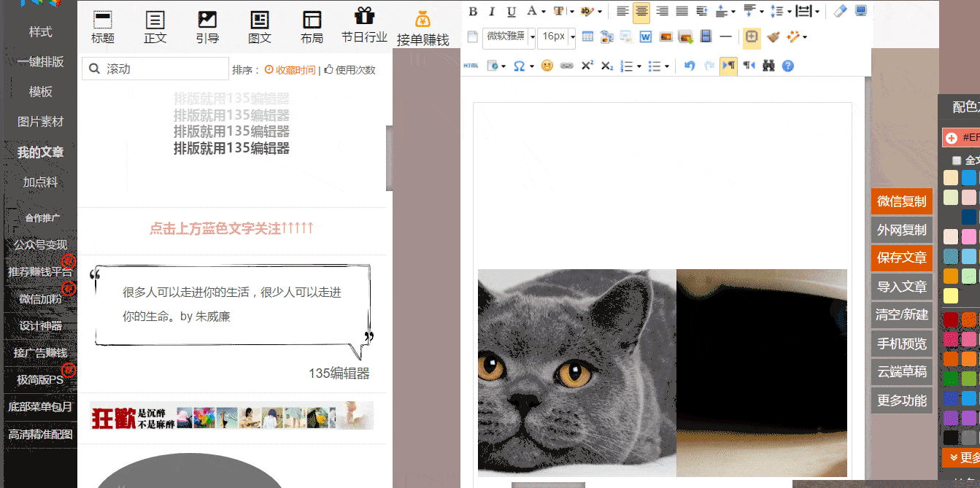Pick the dark red color swatch
The height and width of the screenshot is (488, 980).
click(x=950, y=319)
